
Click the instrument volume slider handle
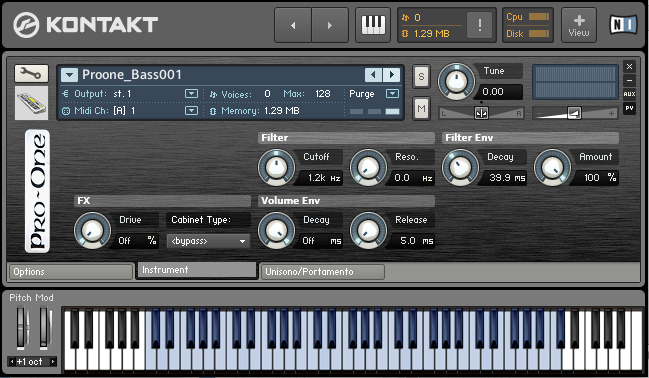[574, 113]
